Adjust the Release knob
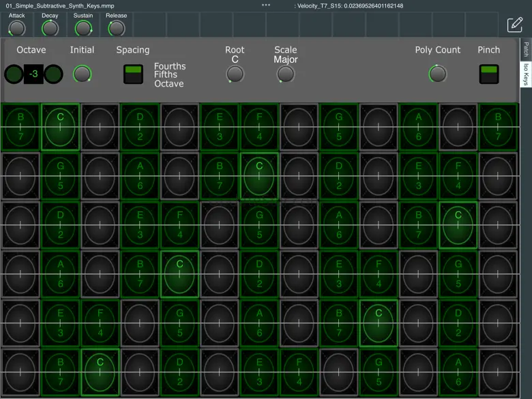 coord(117,28)
